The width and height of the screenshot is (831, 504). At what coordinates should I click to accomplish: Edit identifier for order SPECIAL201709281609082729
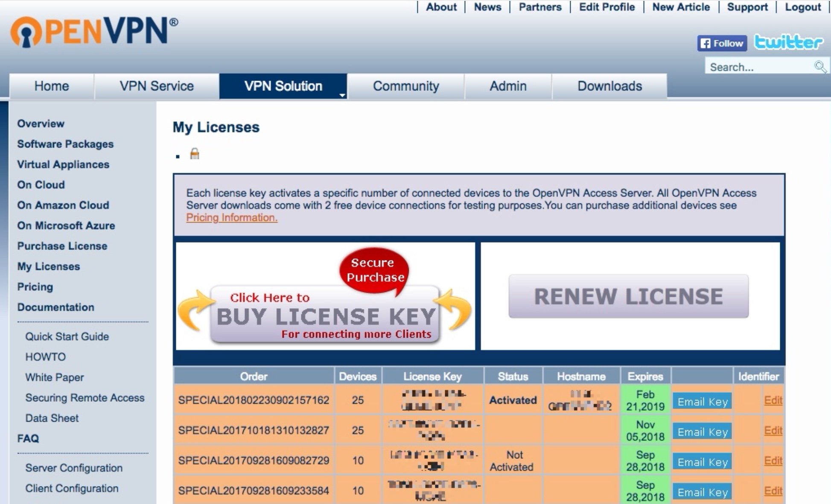[773, 461]
